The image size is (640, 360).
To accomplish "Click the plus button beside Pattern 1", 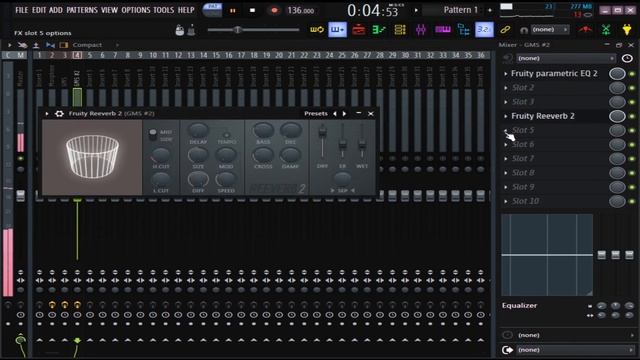I will (x=490, y=10).
